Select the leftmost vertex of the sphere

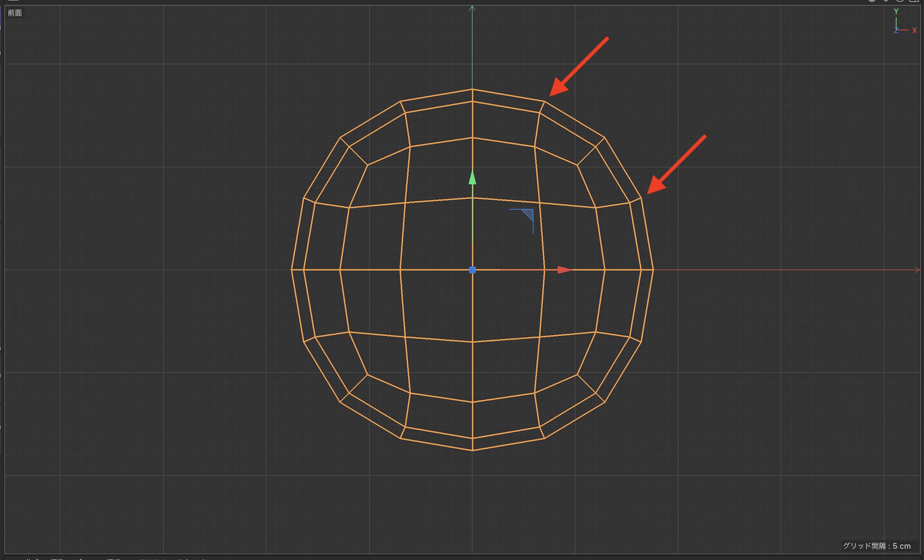pos(292,270)
